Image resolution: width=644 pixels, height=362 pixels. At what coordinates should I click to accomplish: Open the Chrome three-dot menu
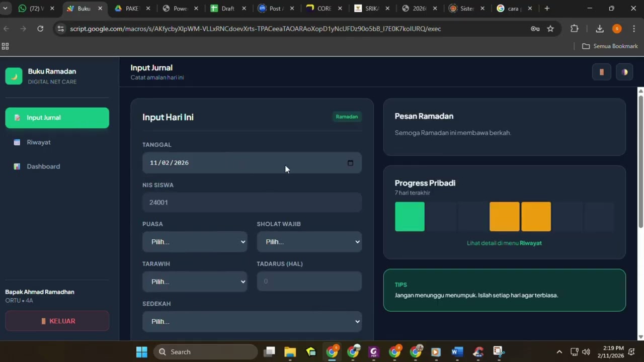[x=634, y=29]
